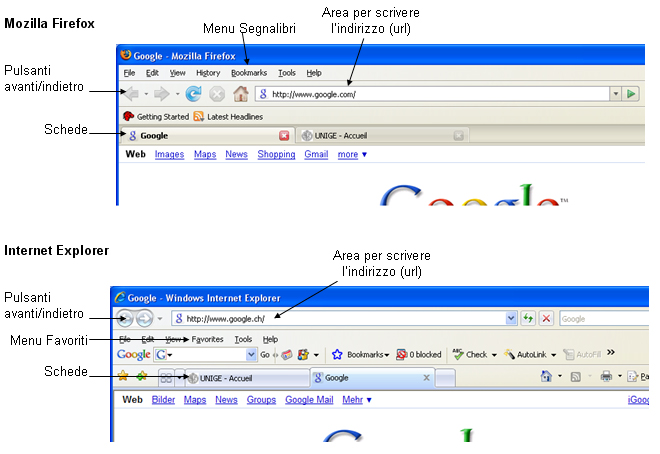Open Favorites Center star in Internet Explorer
The width and height of the screenshot is (660, 454).
point(123,375)
